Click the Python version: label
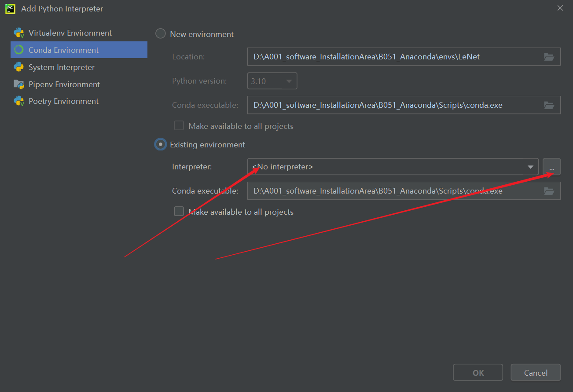Viewport: 573px width, 392px height. [199, 81]
